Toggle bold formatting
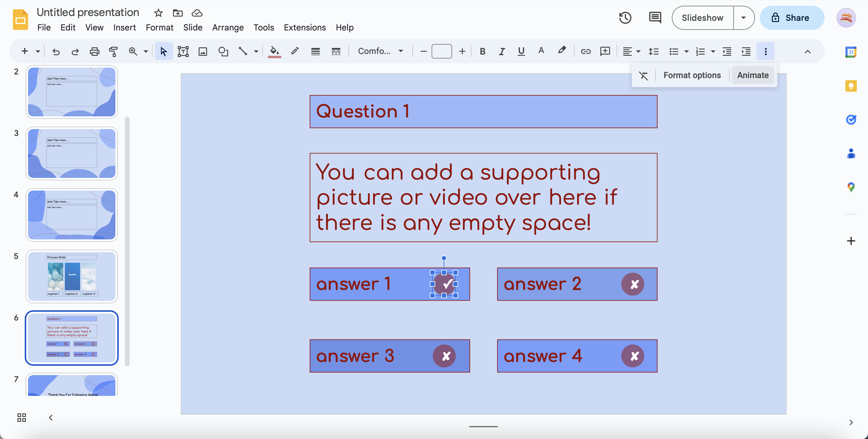This screenshot has width=868, height=439. 482,51
